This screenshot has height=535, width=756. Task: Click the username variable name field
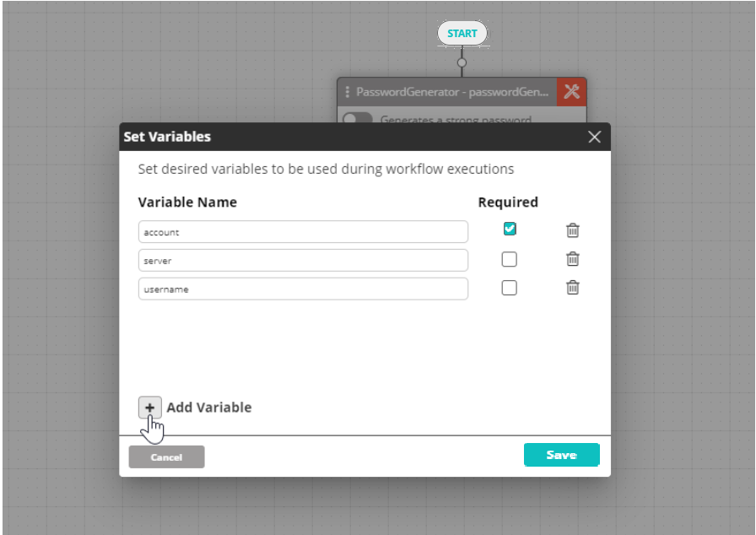[x=303, y=289]
